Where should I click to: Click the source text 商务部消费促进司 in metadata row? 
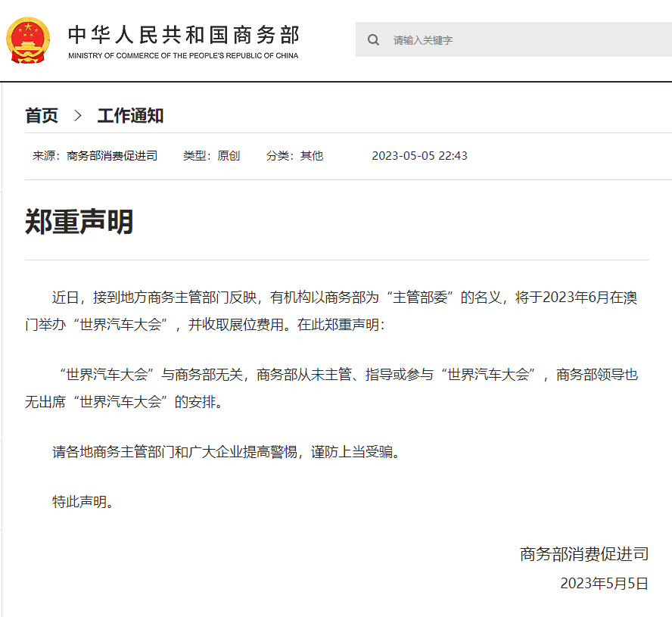click(x=112, y=156)
